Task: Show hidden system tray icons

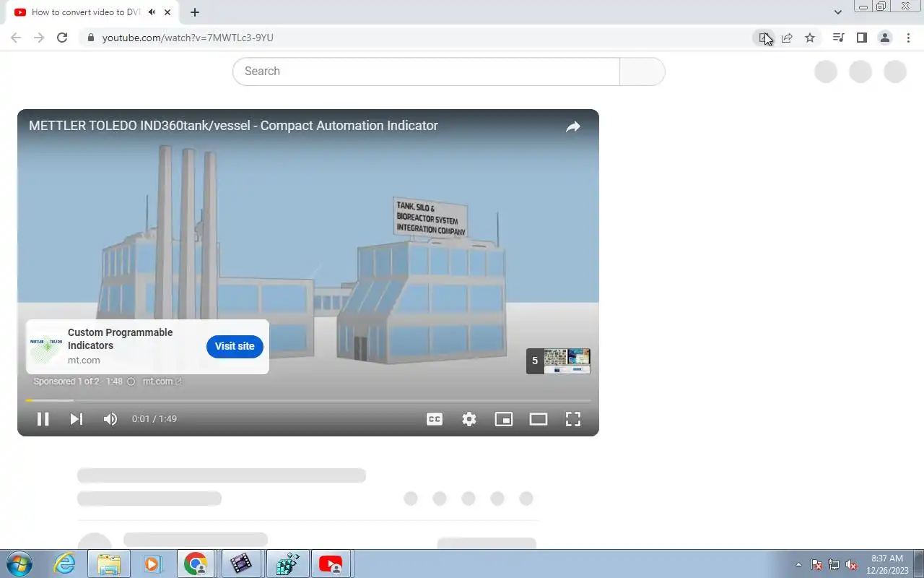Action: coord(798,565)
